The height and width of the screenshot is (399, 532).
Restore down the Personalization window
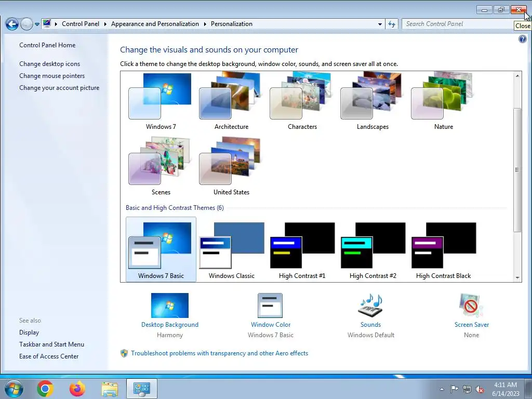click(x=501, y=10)
